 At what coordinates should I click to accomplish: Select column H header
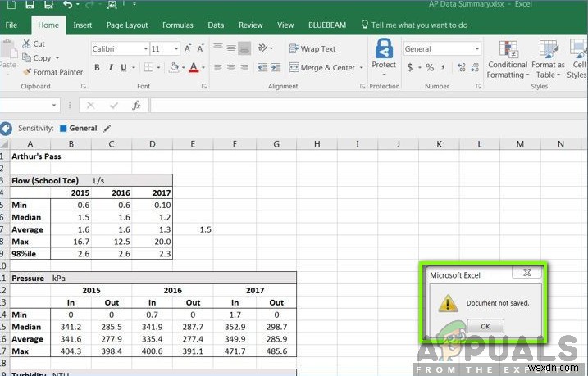(x=317, y=144)
